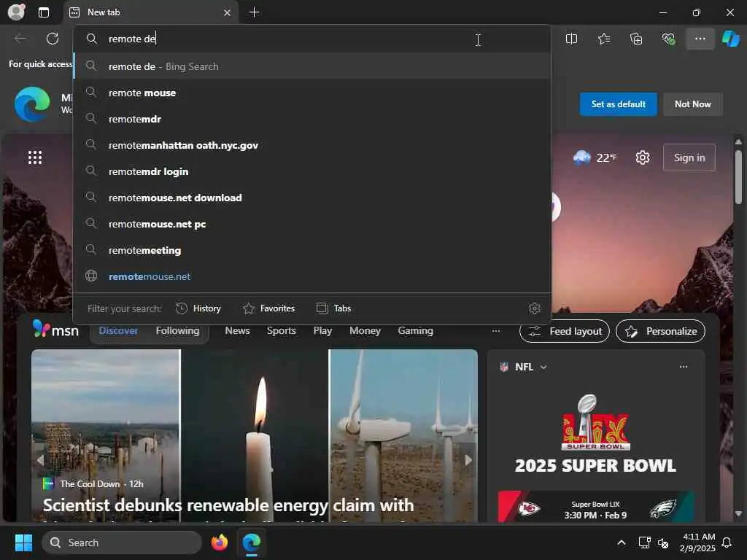Open search suggestion settings gear
Viewport: 747px width, 560px height.
[x=534, y=308]
